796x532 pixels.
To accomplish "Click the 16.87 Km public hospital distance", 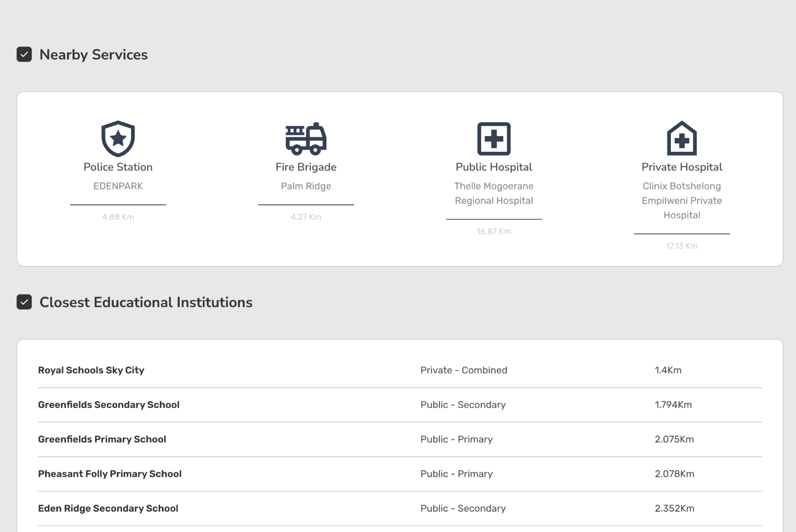I will click(494, 232).
